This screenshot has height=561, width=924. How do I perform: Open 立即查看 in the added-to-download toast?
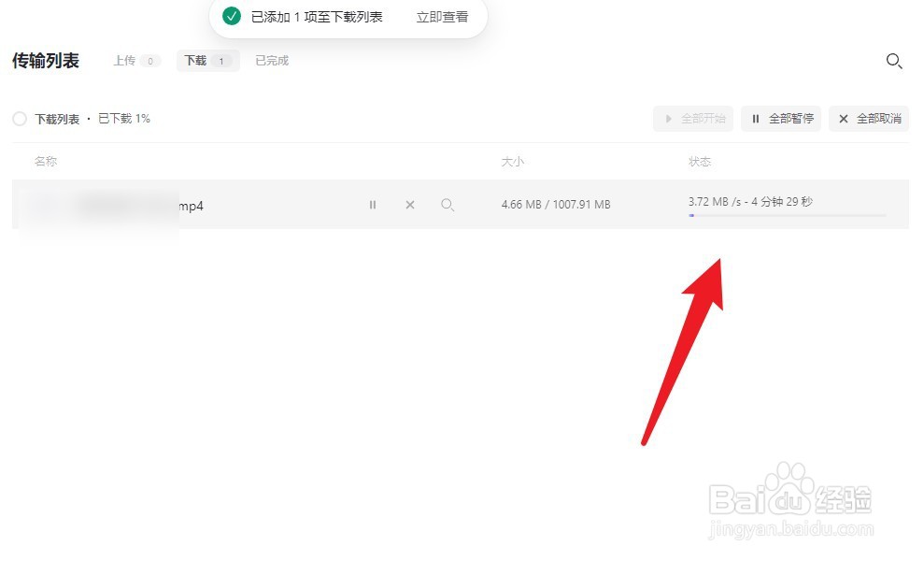pyautogui.click(x=441, y=16)
